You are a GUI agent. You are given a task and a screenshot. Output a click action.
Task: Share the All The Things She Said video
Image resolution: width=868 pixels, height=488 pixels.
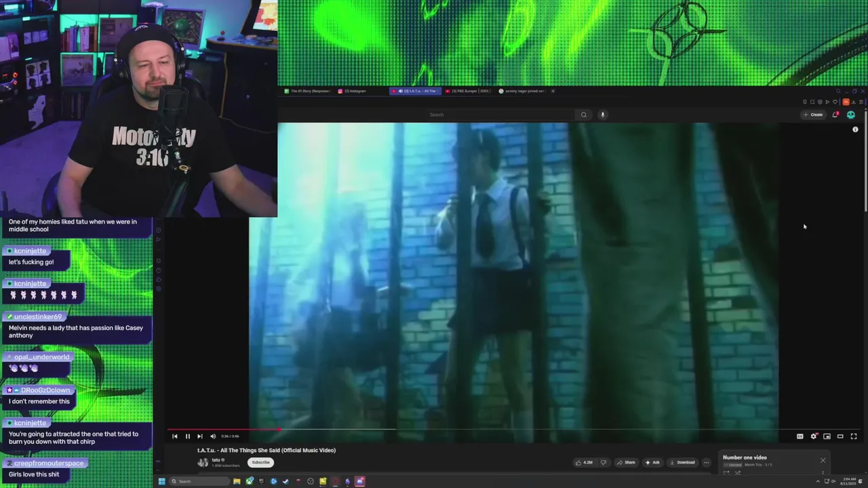pyautogui.click(x=626, y=462)
